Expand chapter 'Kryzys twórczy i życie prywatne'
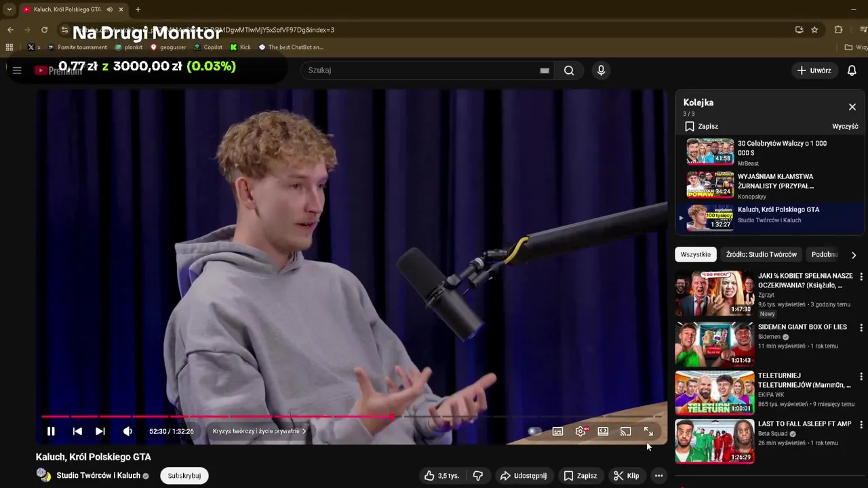The height and width of the screenshot is (488, 868). coord(259,431)
